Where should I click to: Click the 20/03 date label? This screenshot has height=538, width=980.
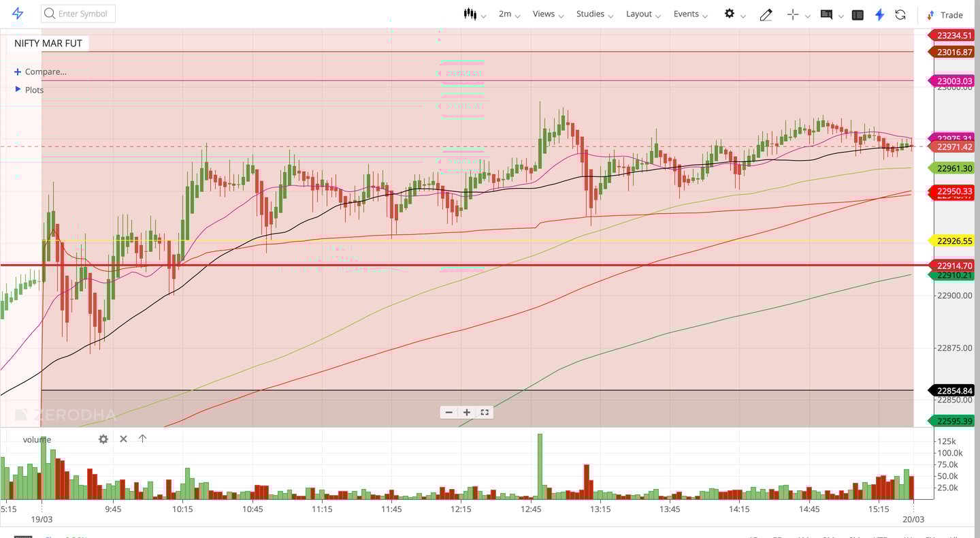coord(913,520)
